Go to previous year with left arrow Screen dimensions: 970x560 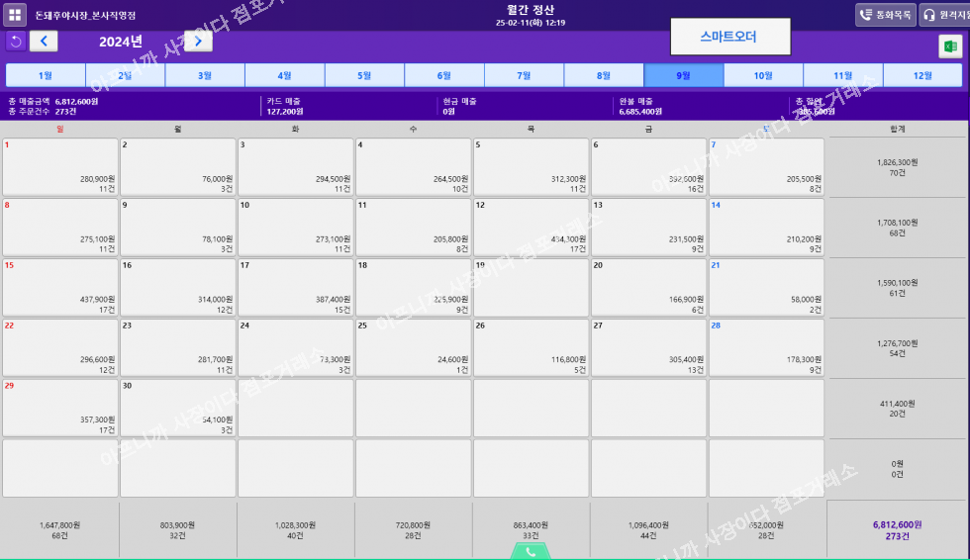(x=44, y=41)
